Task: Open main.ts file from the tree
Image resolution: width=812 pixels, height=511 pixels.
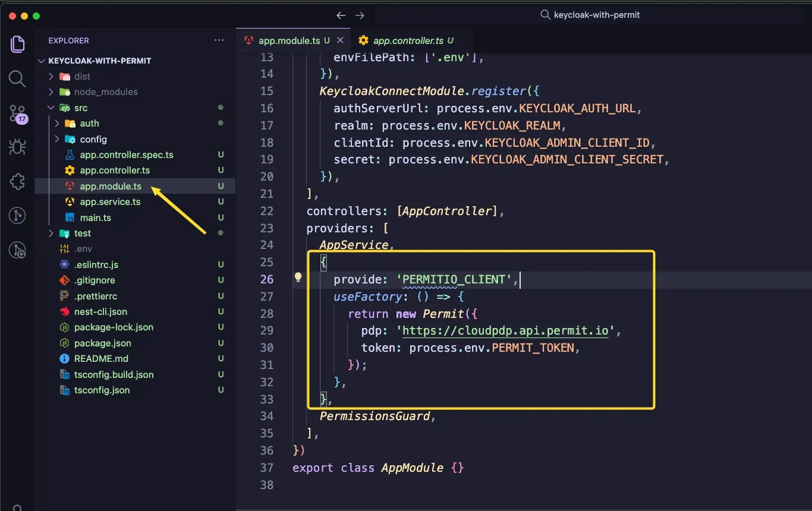Action: (95, 217)
